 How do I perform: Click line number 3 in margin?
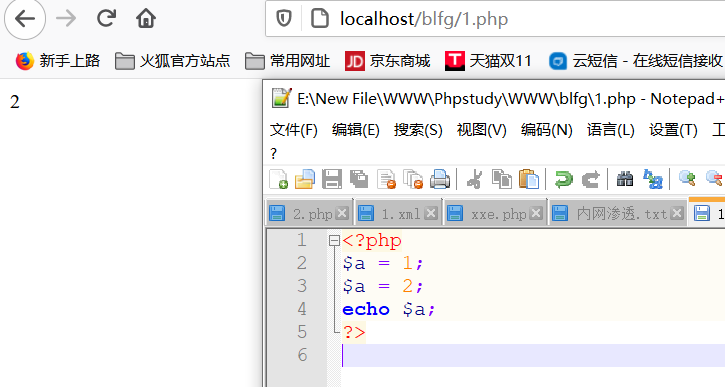pyautogui.click(x=302, y=286)
